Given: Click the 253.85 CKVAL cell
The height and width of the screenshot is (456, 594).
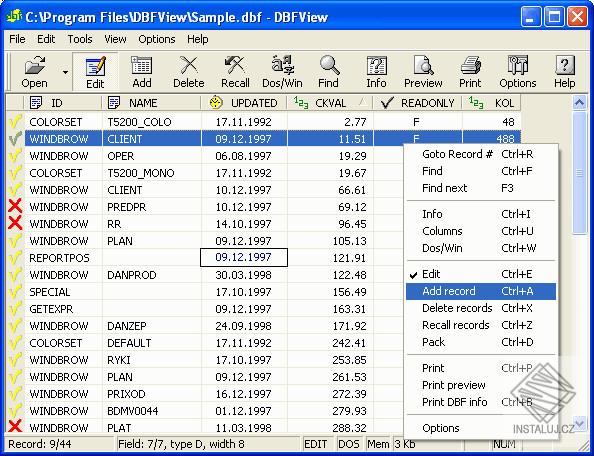Looking at the screenshot, I should (330, 360).
